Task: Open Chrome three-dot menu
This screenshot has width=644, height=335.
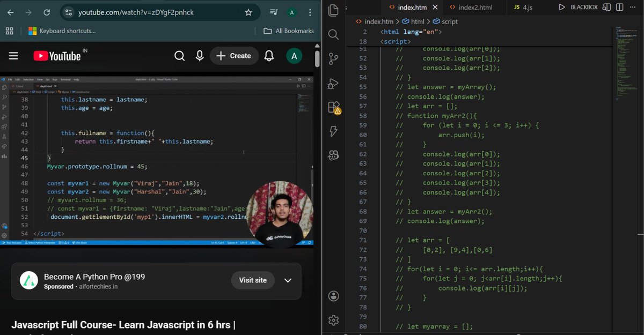Action: (x=310, y=12)
